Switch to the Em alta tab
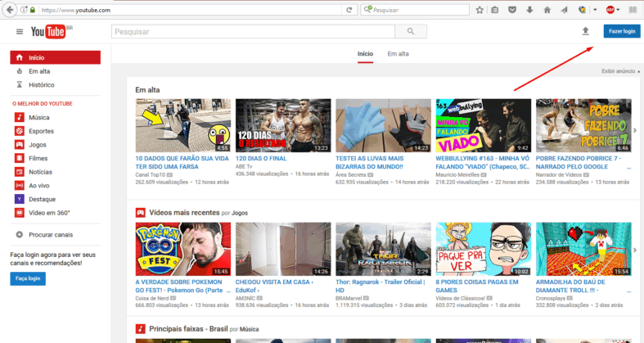The image size is (644, 343). tap(398, 54)
